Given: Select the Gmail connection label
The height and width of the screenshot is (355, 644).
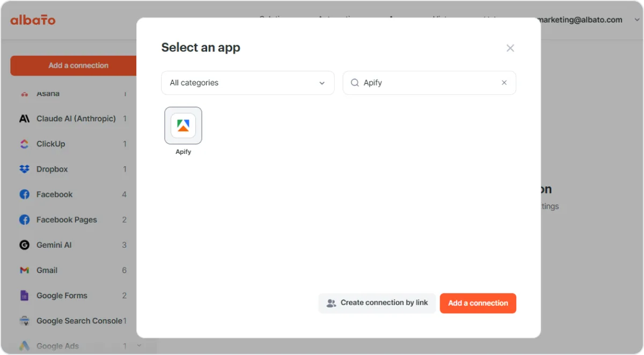Looking at the screenshot, I should (x=47, y=270).
